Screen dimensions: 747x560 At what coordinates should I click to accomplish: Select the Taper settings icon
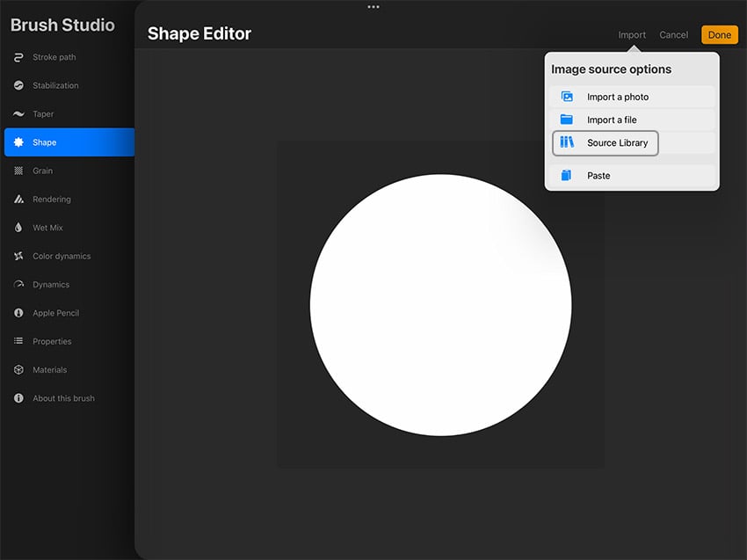(x=18, y=113)
